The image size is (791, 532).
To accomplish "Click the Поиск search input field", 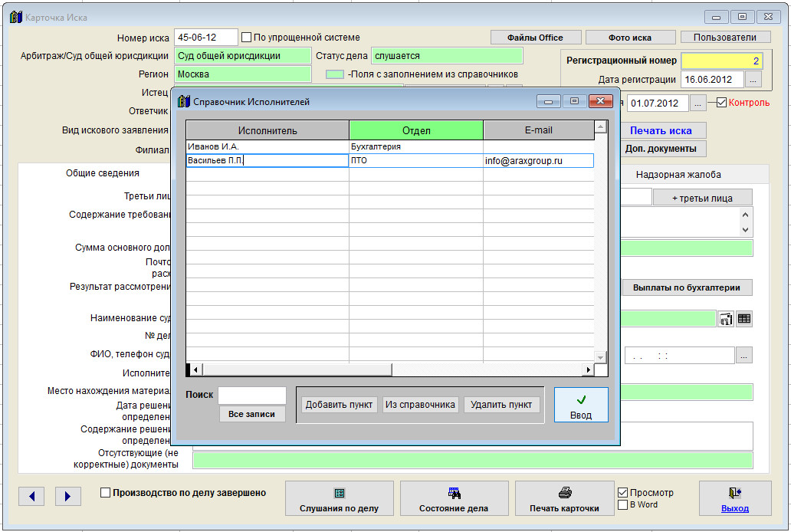I will 251,395.
